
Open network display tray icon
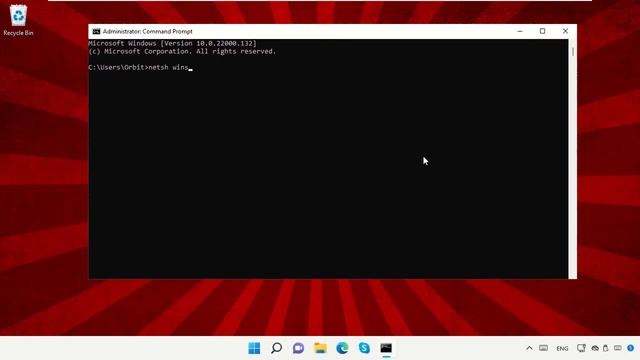[x=581, y=348]
